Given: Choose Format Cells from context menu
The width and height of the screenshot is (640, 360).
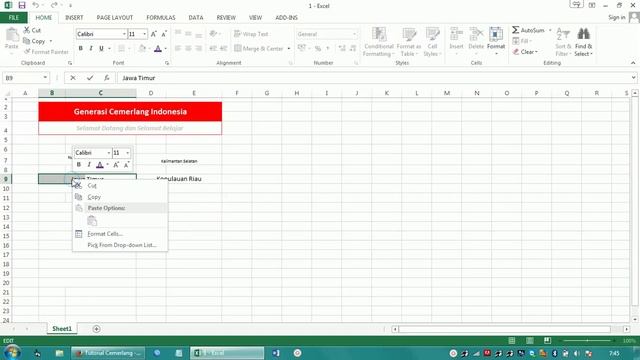Looking at the screenshot, I should (x=120, y=234).
